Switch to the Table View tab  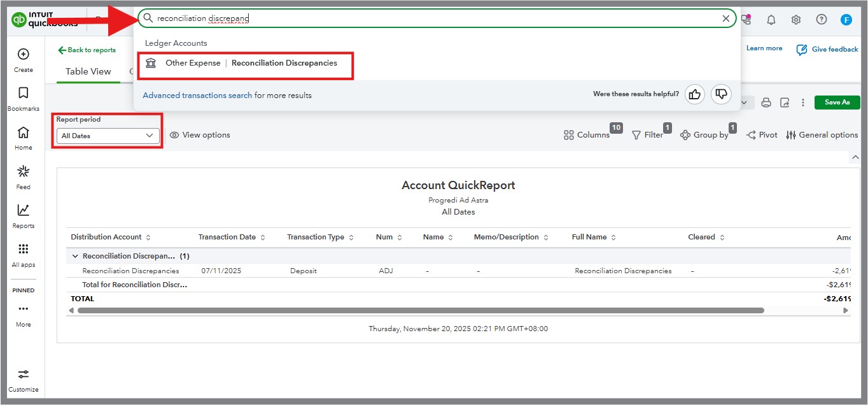pyautogui.click(x=88, y=71)
